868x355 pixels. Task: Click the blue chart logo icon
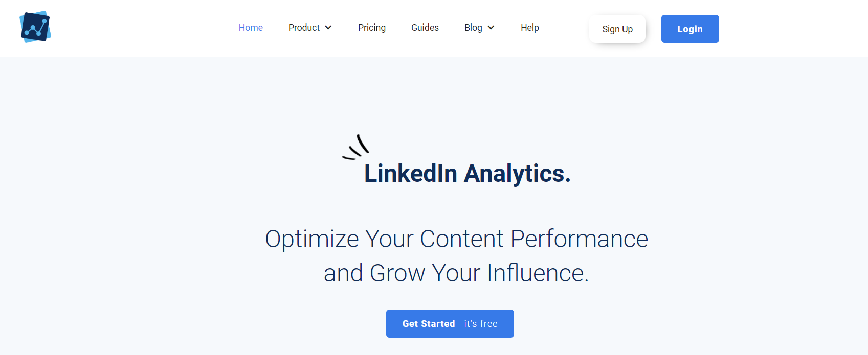coord(35,27)
